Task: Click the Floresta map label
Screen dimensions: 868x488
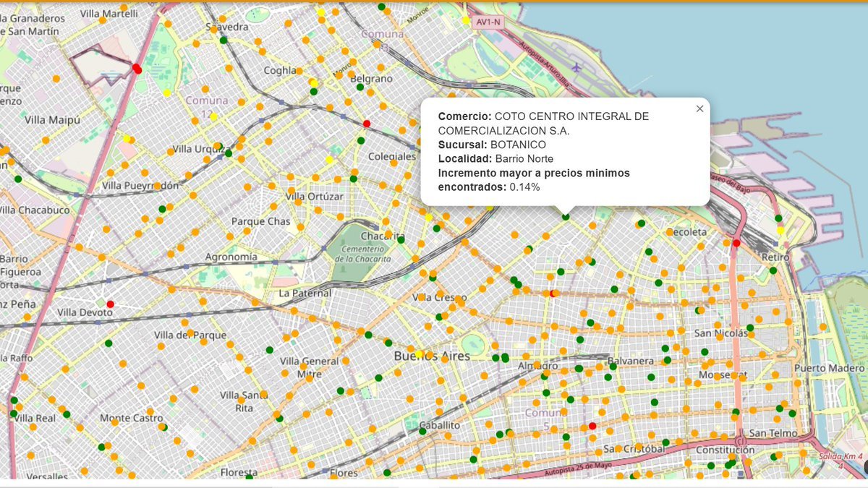Action: (239, 472)
